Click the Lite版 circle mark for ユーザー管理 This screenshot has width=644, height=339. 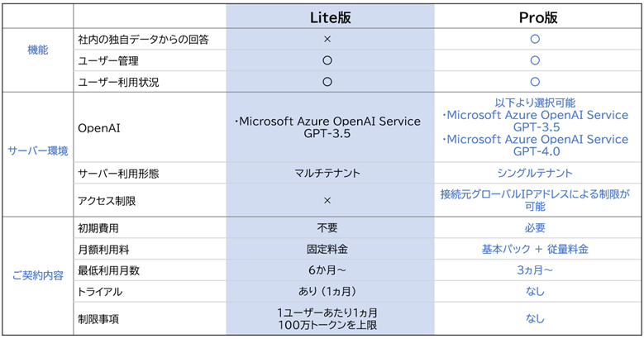pos(327,60)
